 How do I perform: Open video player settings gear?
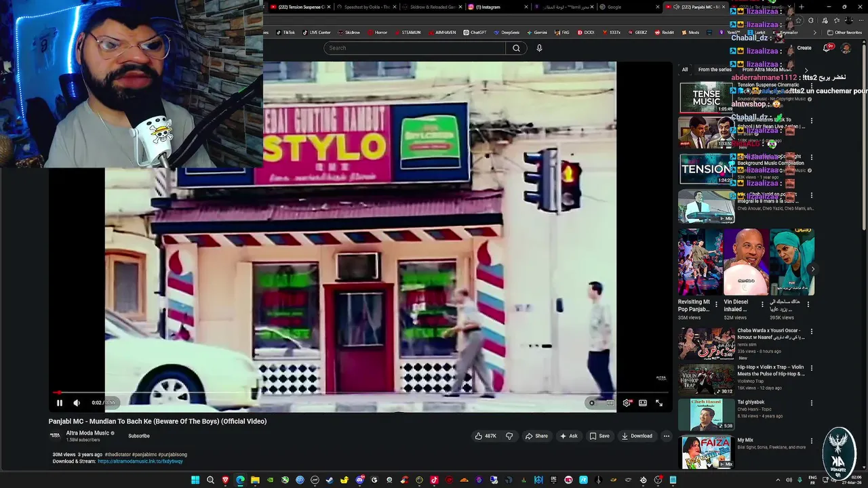(x=627, y=403)
